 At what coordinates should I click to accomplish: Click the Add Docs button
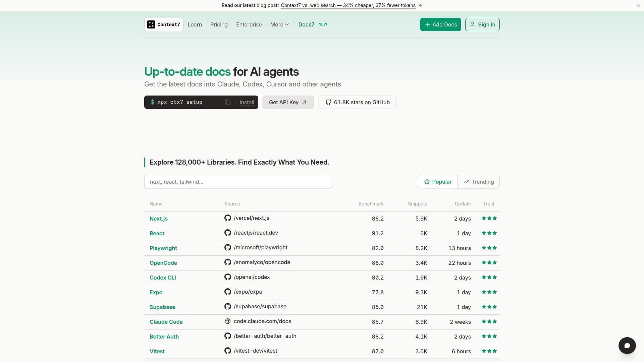441,24
